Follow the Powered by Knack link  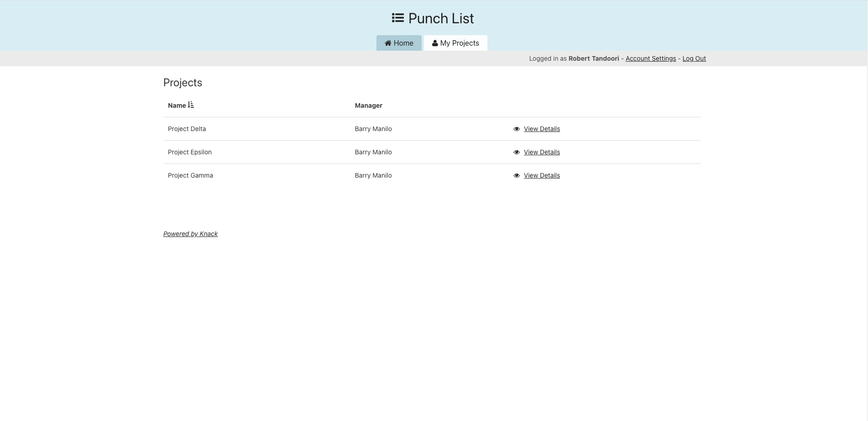point(191,234)
